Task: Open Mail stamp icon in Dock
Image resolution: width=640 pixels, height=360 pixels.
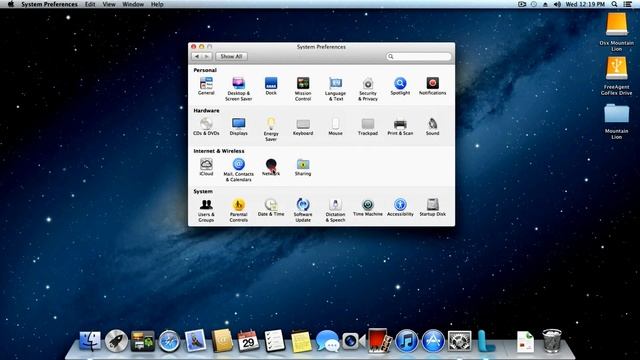Action: pyautogui.click(x=195, y=341)
